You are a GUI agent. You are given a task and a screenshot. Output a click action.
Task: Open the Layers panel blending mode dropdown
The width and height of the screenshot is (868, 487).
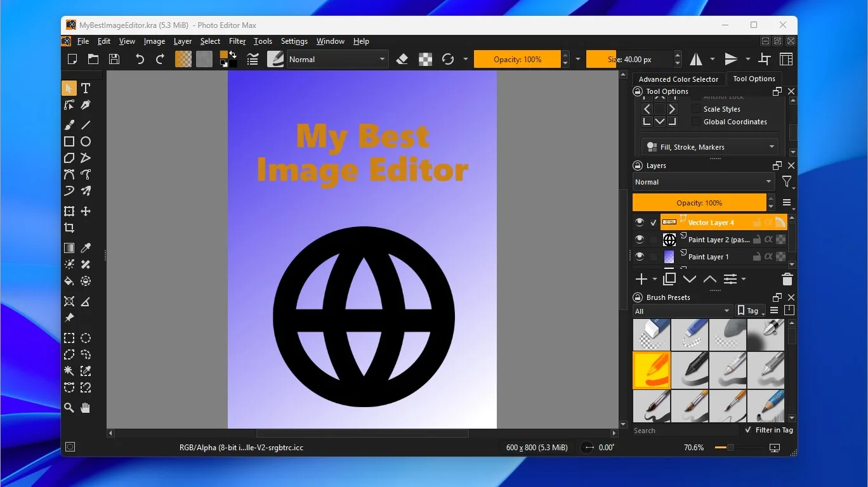(704, 182)
